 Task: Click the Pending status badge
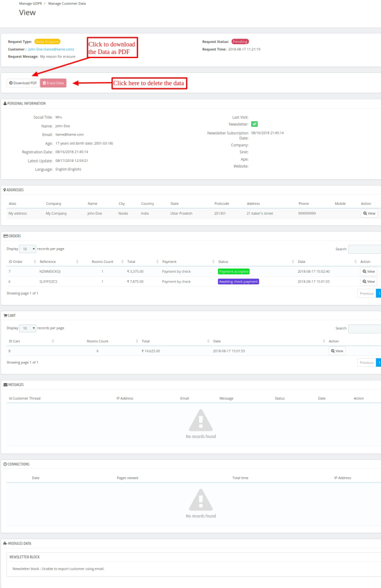pos(240,41)
